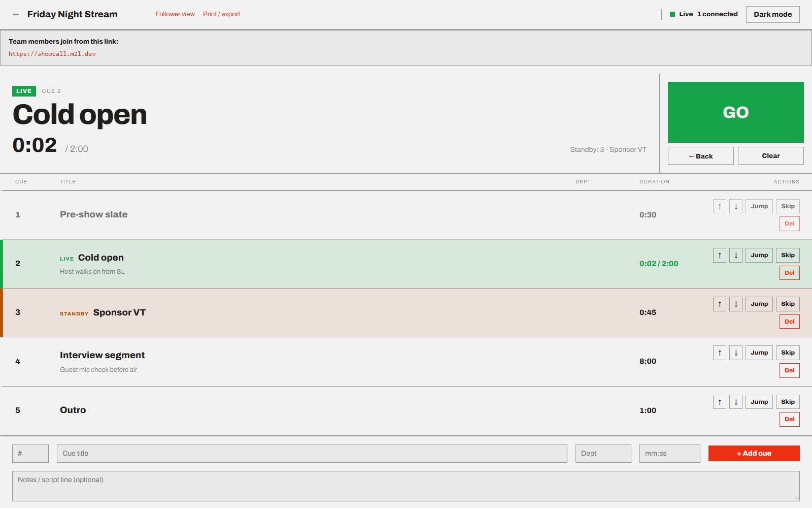Click the large Cold open heading
Image resolution: width=812 pixels, height=508 pixels.
click(x=80, y=114)
